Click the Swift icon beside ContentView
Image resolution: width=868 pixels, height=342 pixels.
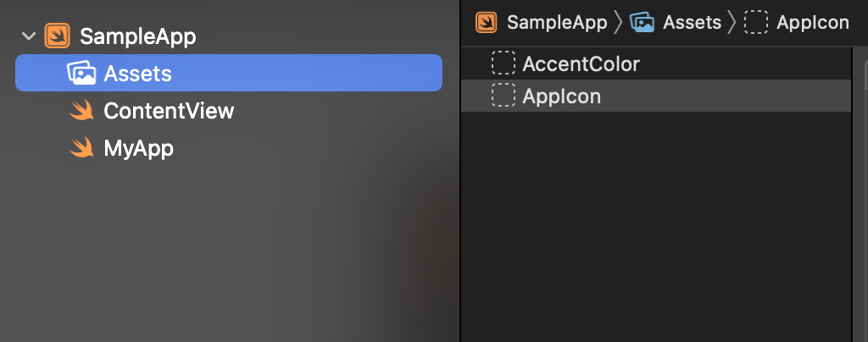tap(81, 111)
